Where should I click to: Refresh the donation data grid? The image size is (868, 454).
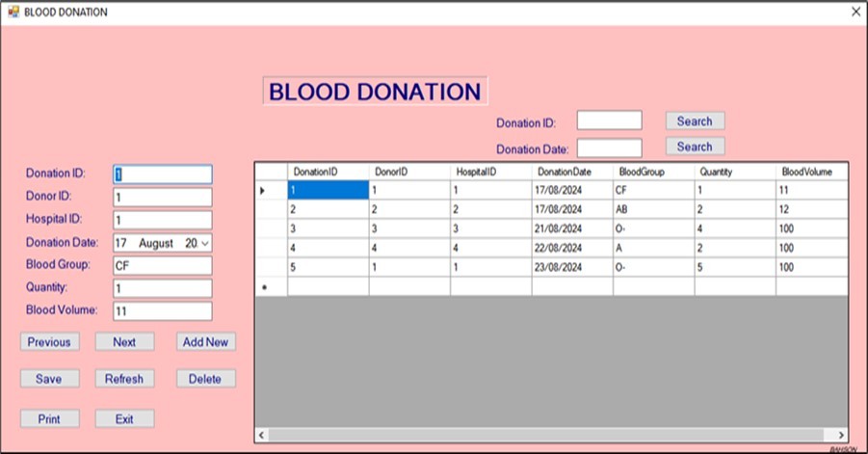[x=124, y=379]
